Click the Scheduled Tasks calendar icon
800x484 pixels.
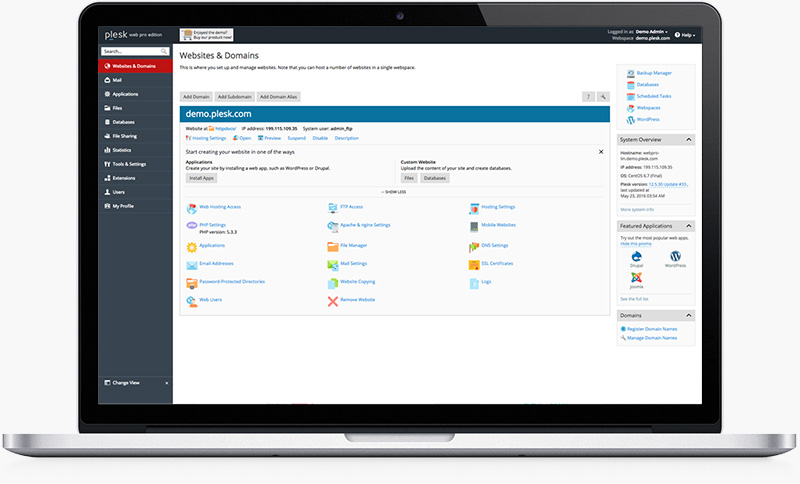point(631,96)
